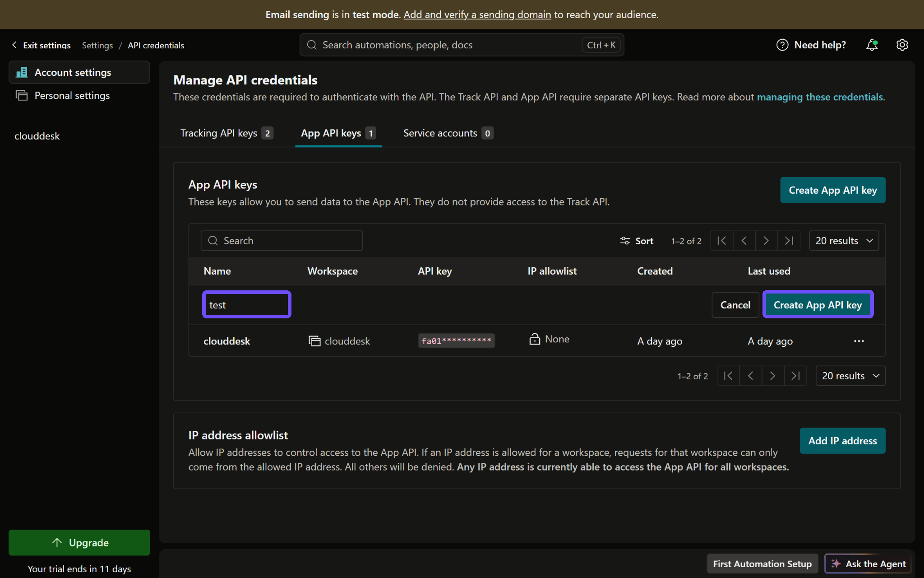The width and height of the screenshot is (924, 578).
Task: Click the Upgrade button
Action: pyautogui.click(x=79, y=542)
